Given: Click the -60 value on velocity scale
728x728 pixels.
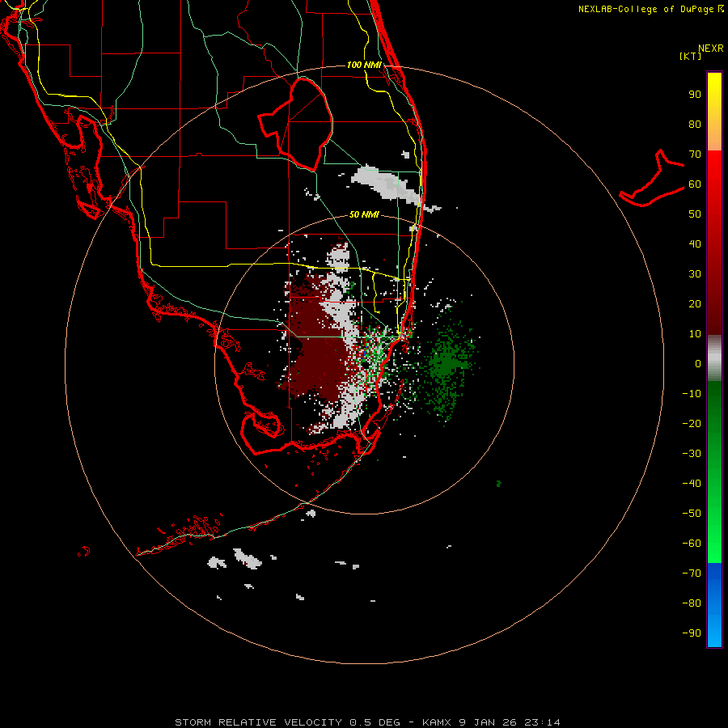Looking at the screenshot, I should [x=692, y=544].
